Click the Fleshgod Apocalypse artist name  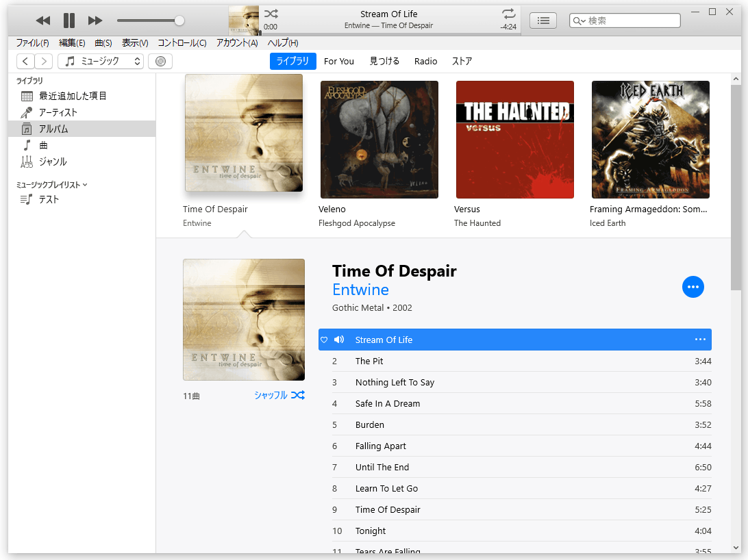(356, 223)
